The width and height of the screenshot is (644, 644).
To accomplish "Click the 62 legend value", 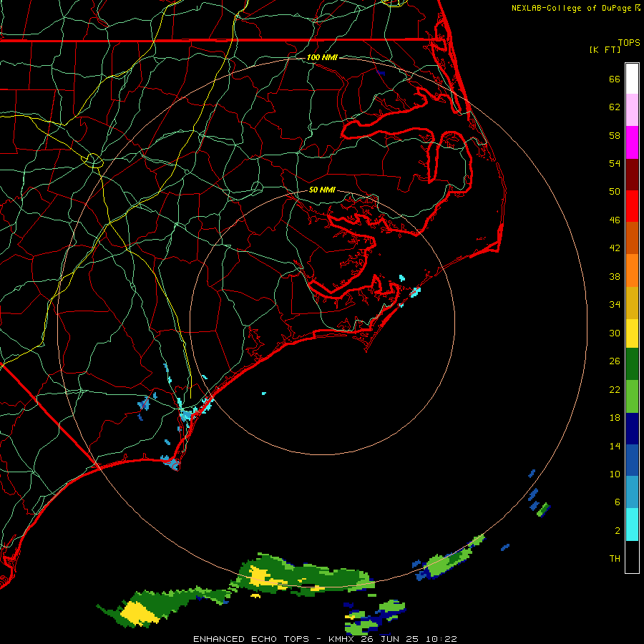I will 615,107.
